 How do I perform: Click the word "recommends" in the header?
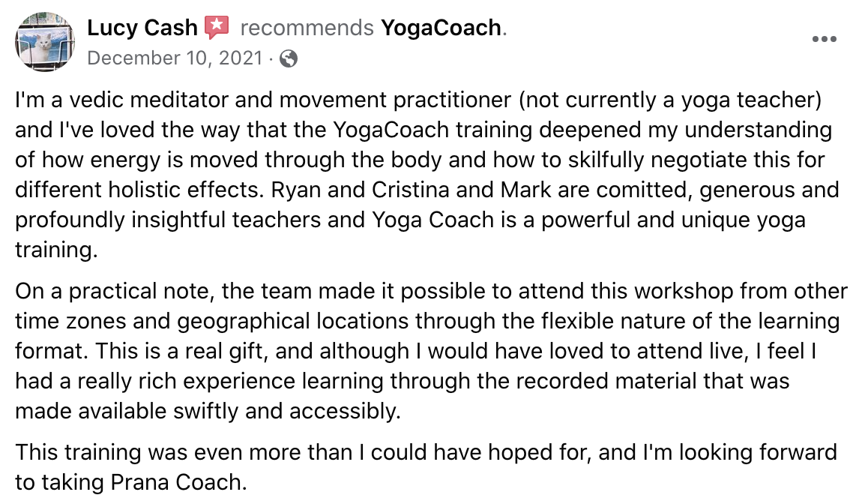pyautogui.click(x=307, y=27)
